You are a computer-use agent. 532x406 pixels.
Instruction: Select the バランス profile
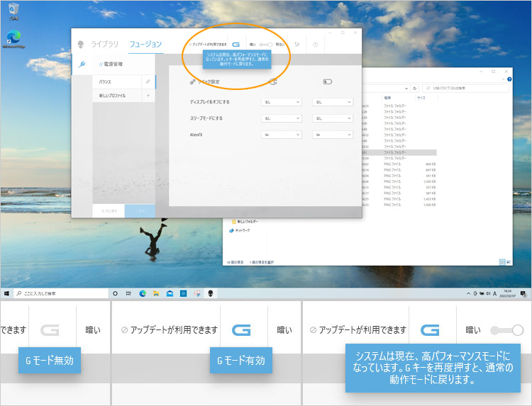(x=117, y=81)
